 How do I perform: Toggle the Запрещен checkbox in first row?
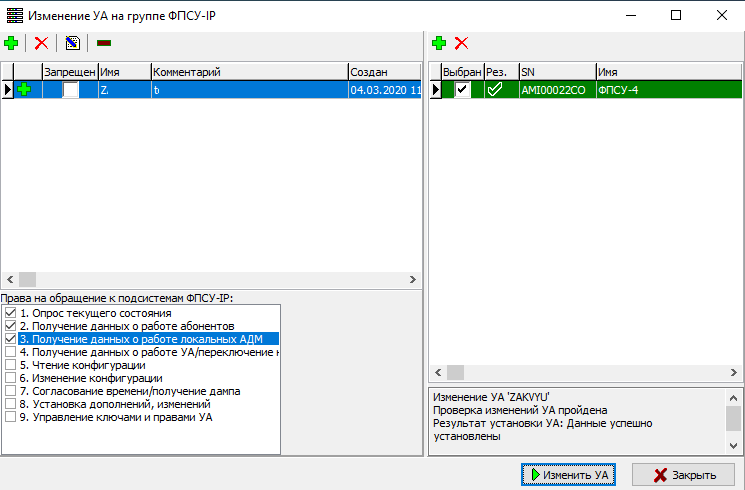(70, 90)
